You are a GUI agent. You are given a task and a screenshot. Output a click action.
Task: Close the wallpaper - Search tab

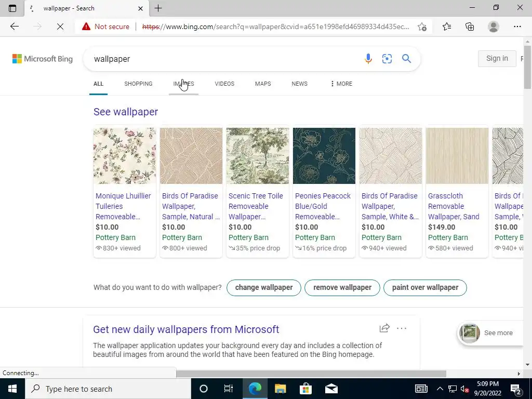(x=140, y=8)
